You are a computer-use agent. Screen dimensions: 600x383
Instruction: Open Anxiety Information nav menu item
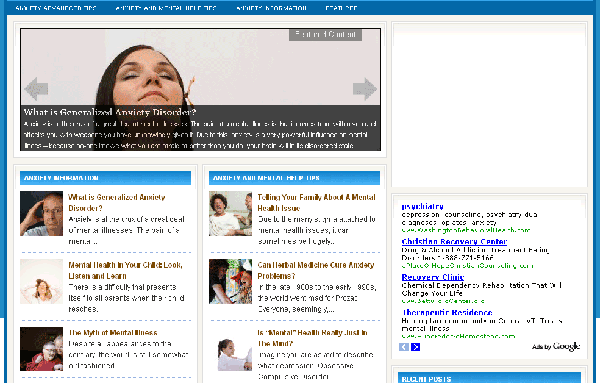tap(271, 8)
